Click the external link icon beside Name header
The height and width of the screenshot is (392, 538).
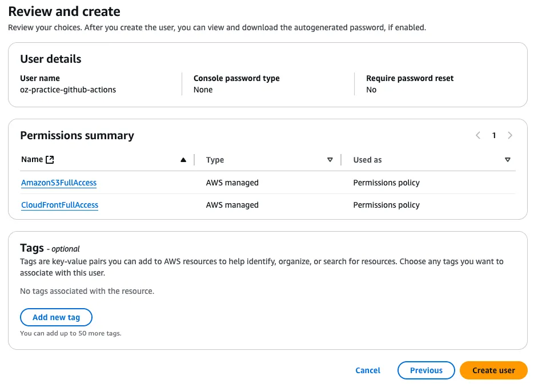pyautogui.click(x=50, y=160)
